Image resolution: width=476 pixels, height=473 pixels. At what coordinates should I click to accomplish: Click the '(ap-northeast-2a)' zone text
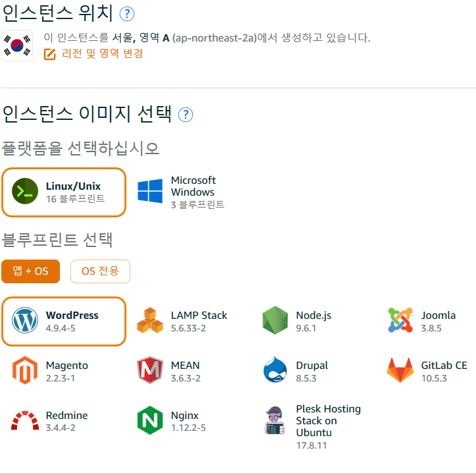coord(215,38)
